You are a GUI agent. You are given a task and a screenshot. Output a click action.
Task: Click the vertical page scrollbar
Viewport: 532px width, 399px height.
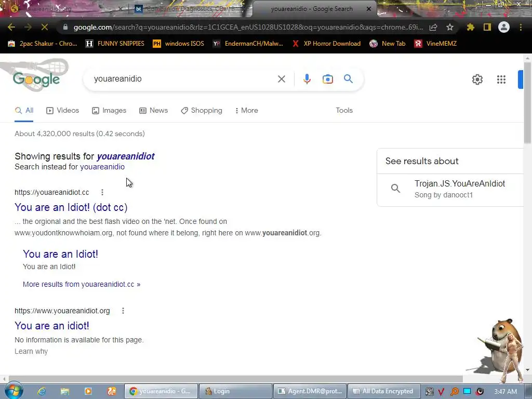(527, 103)
